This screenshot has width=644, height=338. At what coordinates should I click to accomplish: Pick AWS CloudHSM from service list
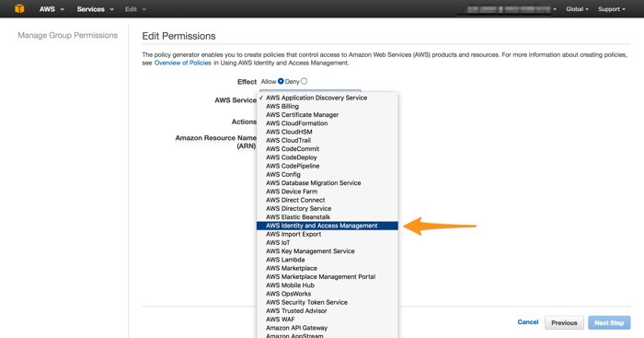328,132
